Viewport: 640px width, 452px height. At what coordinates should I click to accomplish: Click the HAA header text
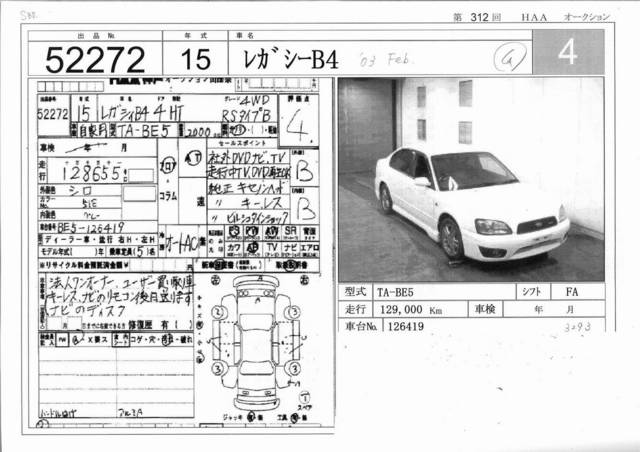(534, 17)
